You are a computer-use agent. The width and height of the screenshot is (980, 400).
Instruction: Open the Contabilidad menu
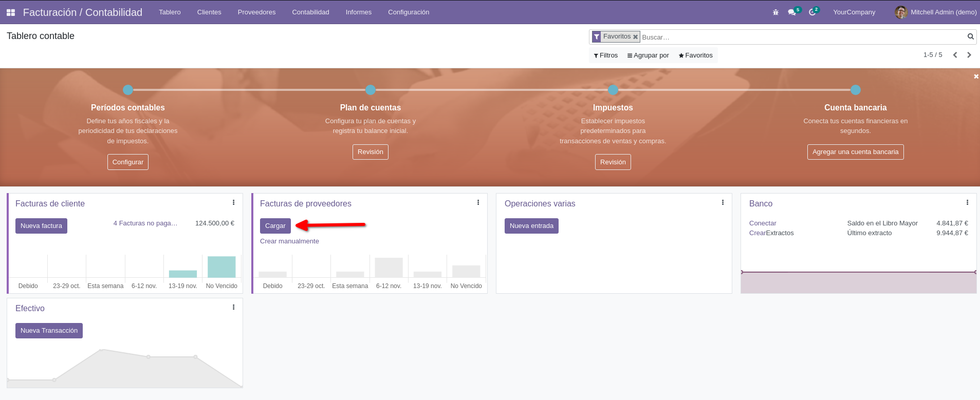point(310,12)
